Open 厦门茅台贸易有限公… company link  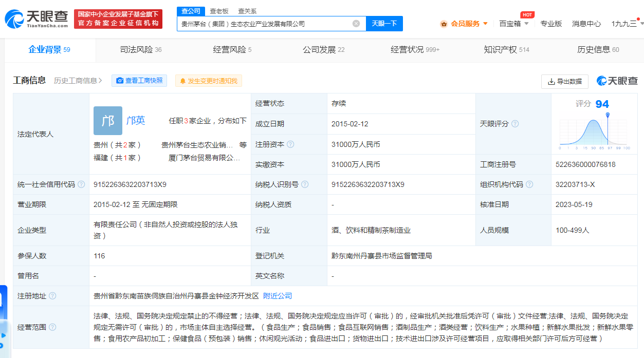[x=204, y=158]
